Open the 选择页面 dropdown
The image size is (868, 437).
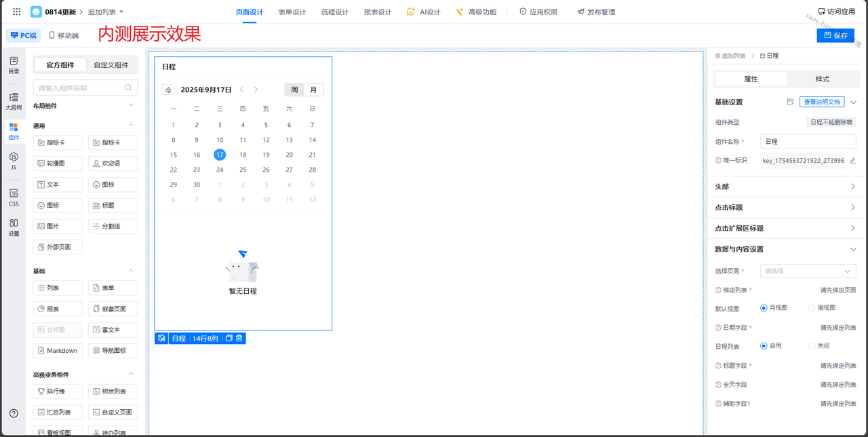pyautogui.click(x=808, y=271)
